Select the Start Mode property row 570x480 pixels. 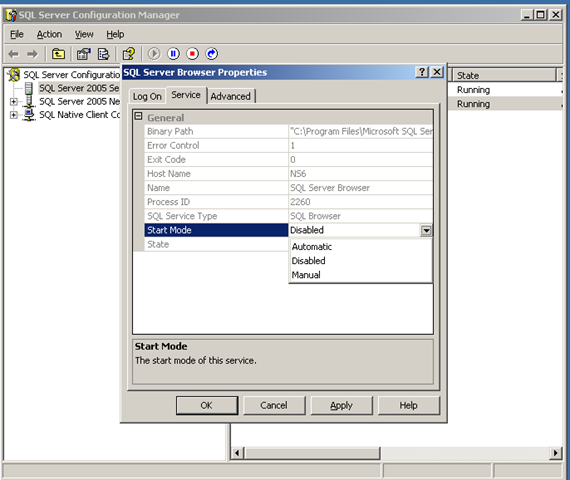(216, 230)
